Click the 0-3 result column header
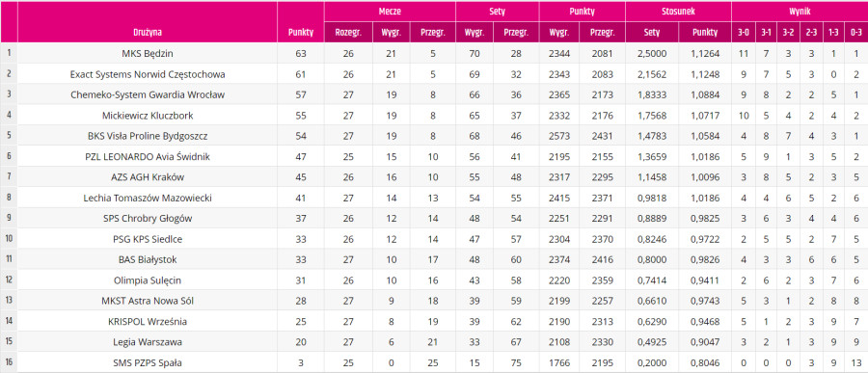 point(856,33)
